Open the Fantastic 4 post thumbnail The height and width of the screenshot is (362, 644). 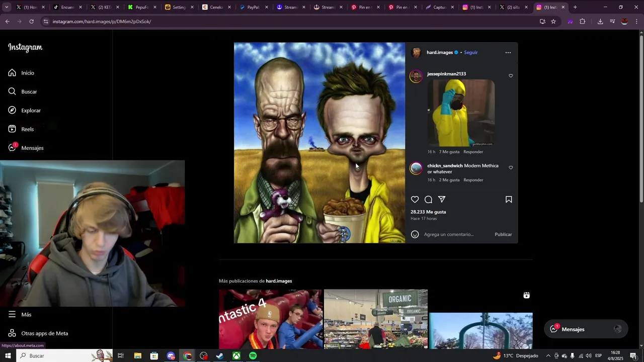coord(271,319)
